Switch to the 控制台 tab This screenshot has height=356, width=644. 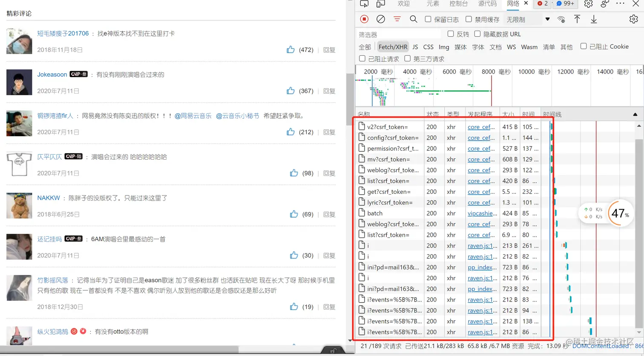[459, 4]
